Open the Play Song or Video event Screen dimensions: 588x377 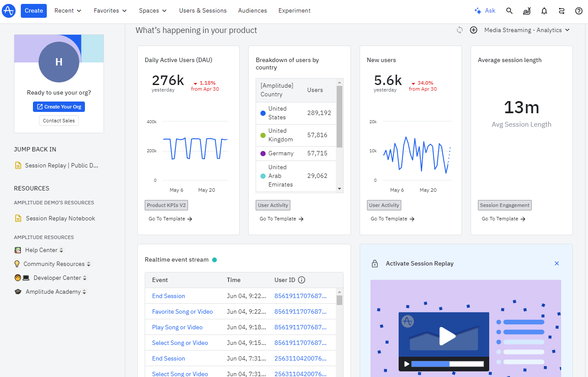(177, 327)
